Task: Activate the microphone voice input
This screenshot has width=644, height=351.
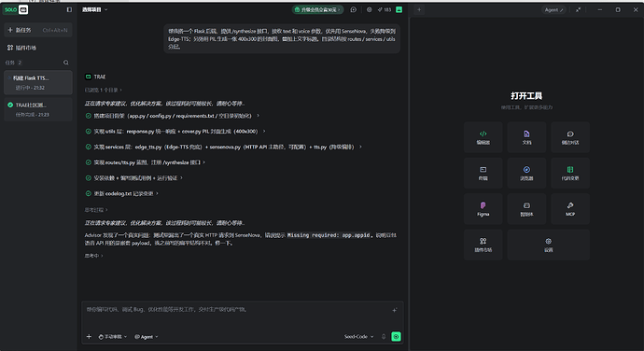Action: 384,337
